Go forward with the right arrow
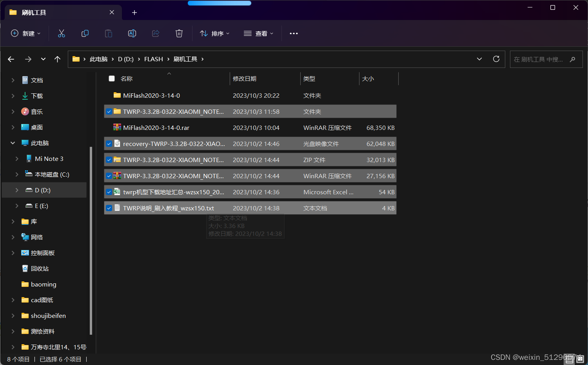Image resolution: width=588 pixels, height=365 pixels. [x=28, y=59]
